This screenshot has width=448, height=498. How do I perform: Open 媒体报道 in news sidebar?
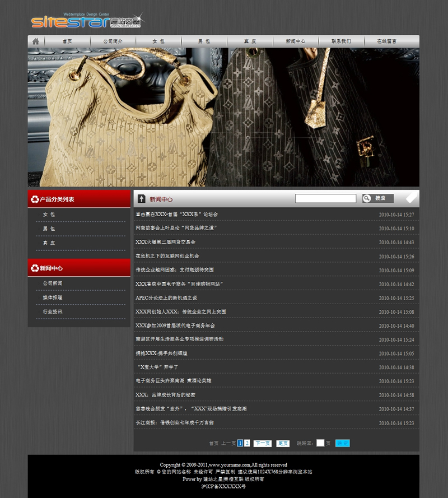53,297
